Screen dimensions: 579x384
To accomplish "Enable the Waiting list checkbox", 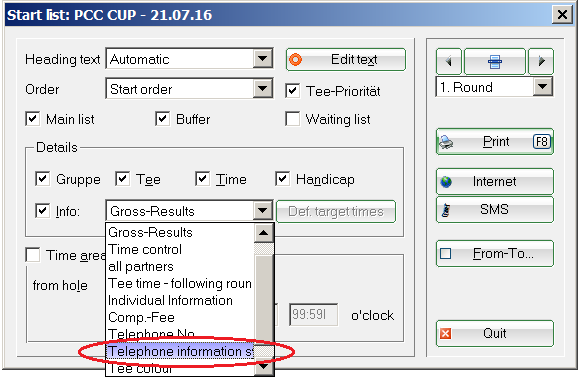I will 292,119.
